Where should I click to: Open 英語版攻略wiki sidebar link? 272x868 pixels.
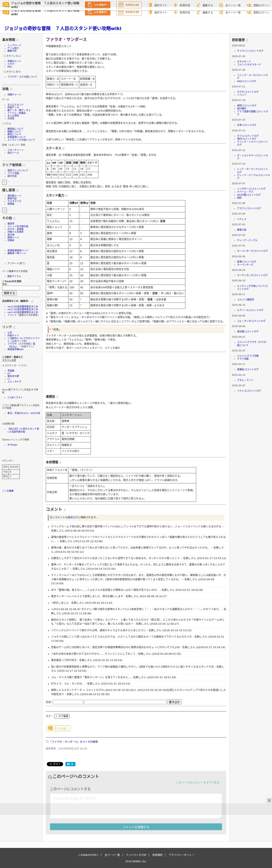click(15, 349)
